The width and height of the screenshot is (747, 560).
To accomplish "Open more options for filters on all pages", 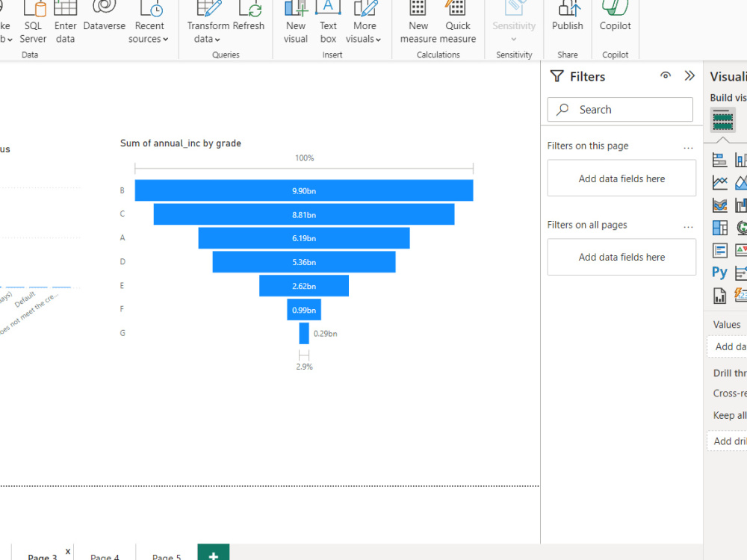I will click(x=688, y=227).
